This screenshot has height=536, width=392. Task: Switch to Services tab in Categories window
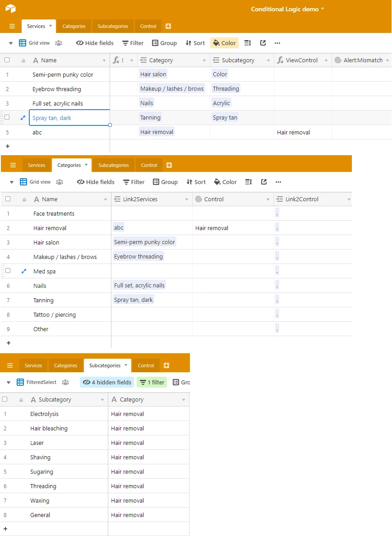point(37,165)
